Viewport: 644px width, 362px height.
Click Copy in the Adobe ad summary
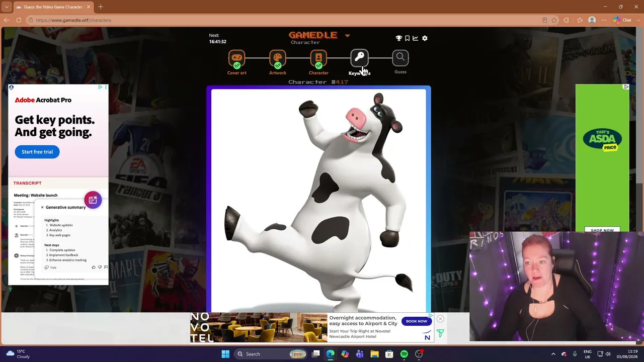click(x=51, y=267)
